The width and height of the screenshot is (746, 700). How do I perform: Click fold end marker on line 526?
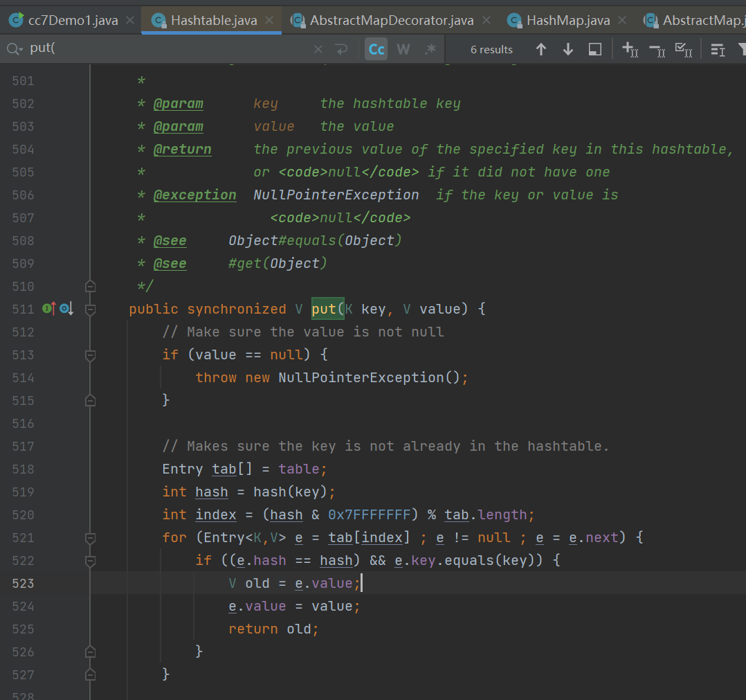click(x=90, y=652)
